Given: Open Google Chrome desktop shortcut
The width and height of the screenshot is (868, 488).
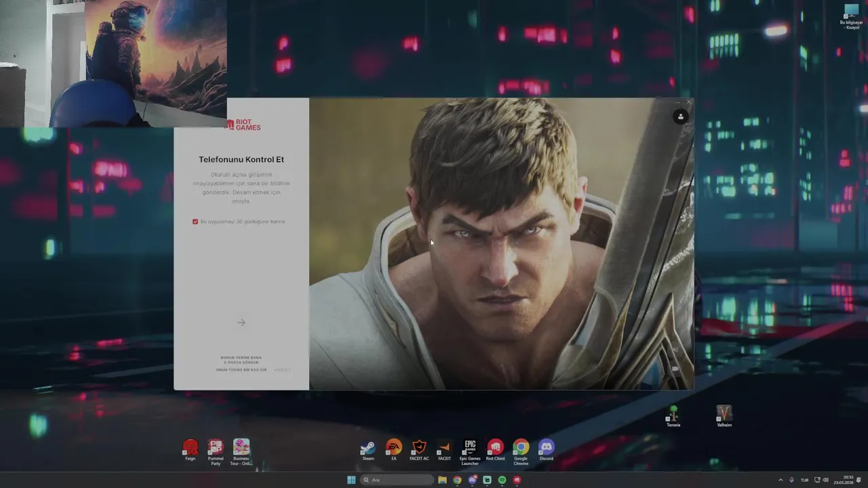Looking at the screenshot, I should tap(521, 452).
